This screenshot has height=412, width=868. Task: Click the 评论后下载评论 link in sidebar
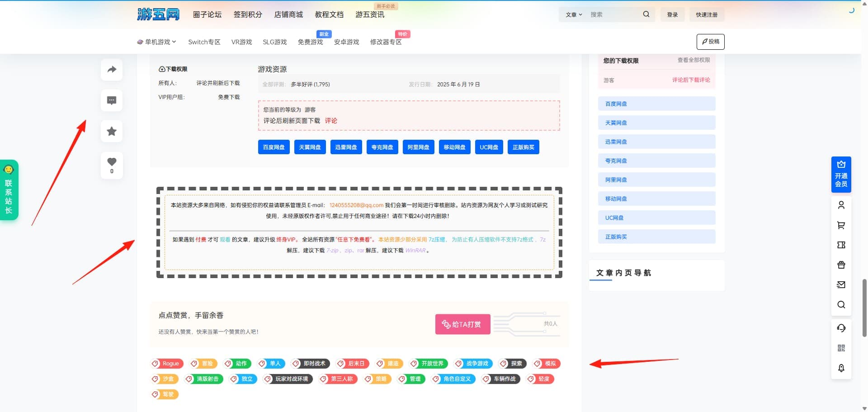coord(691,80)
